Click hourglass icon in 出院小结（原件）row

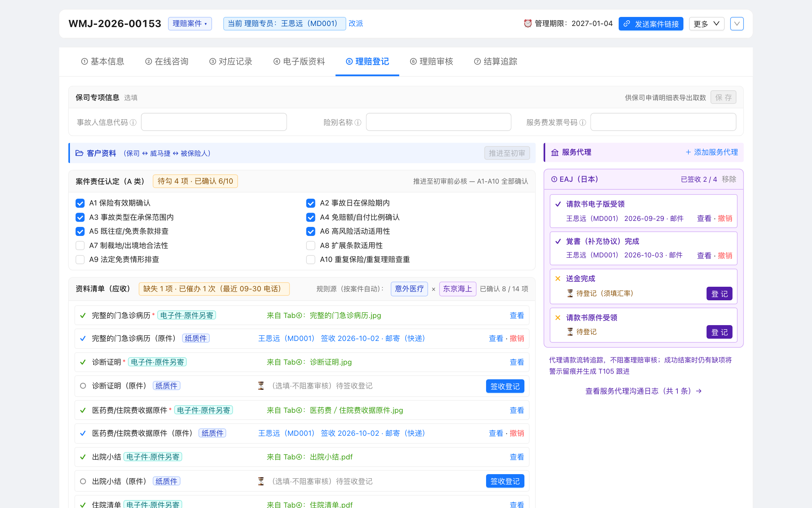point(261,481)
